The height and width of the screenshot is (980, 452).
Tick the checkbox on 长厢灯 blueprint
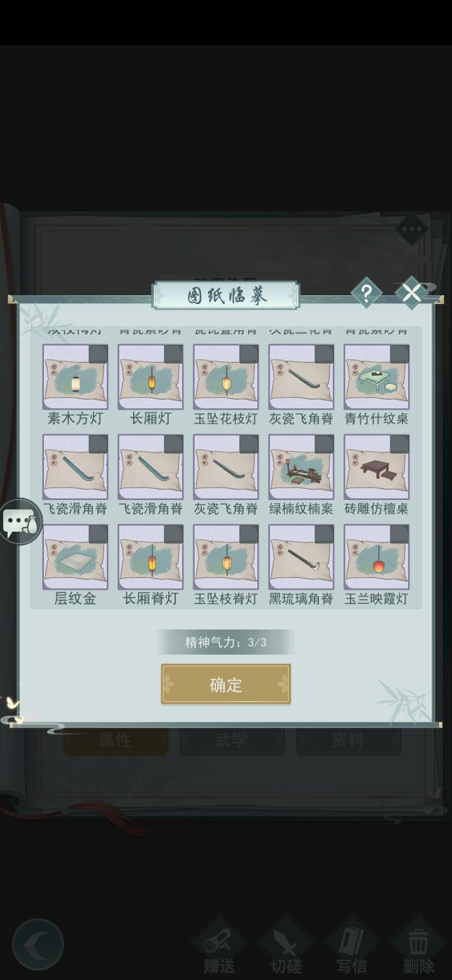pyautogui.click(x=173, y=354)
